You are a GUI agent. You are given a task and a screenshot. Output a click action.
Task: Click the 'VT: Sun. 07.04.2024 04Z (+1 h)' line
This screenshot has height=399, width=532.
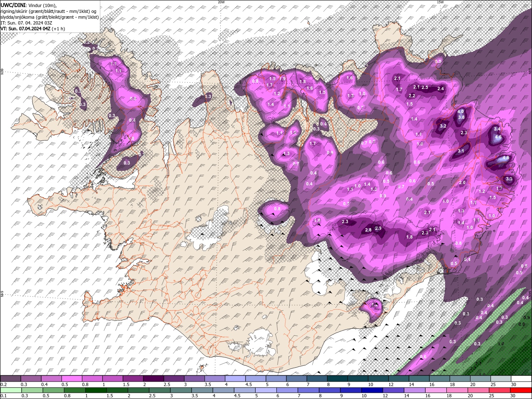[x=32, y=29]
